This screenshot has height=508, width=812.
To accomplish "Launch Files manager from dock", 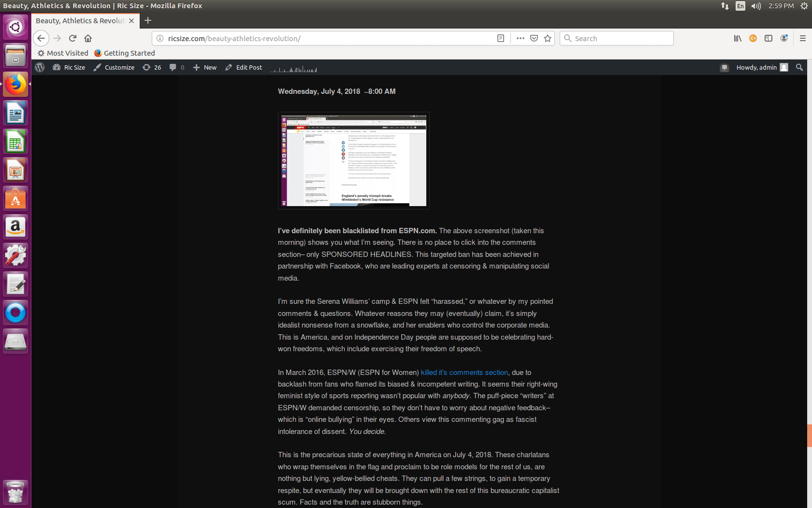I will (15, 56).
